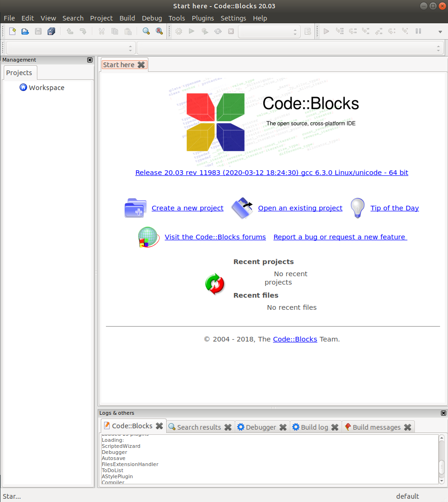Click the Next line debug icon
448x502 pixels.
[x=353, y=31]
